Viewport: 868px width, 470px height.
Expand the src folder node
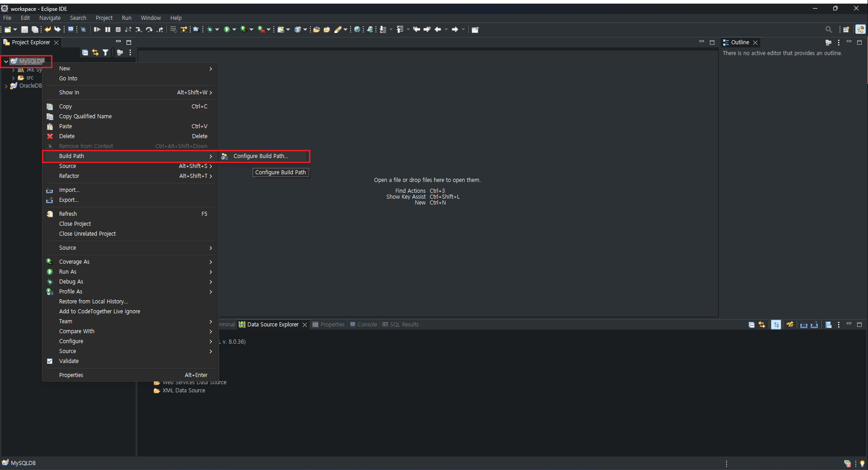tap(13, 78)
